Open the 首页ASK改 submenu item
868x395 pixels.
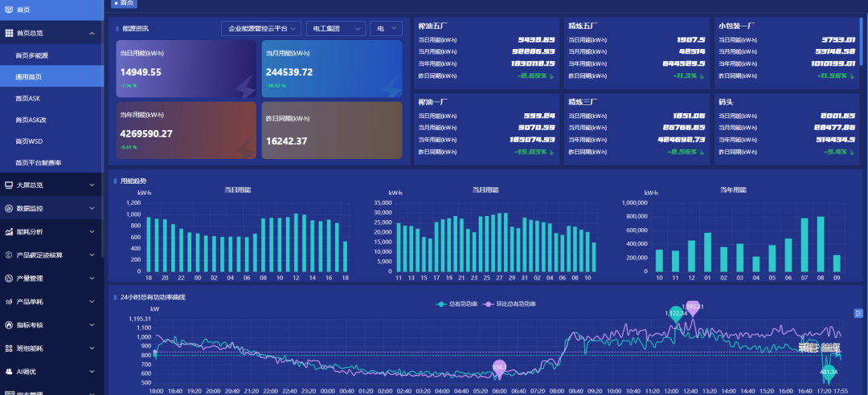coord(51,120)
